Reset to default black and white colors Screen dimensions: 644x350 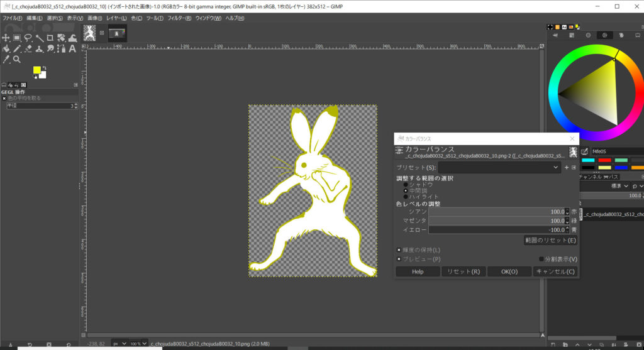click(x=35, y=77)
